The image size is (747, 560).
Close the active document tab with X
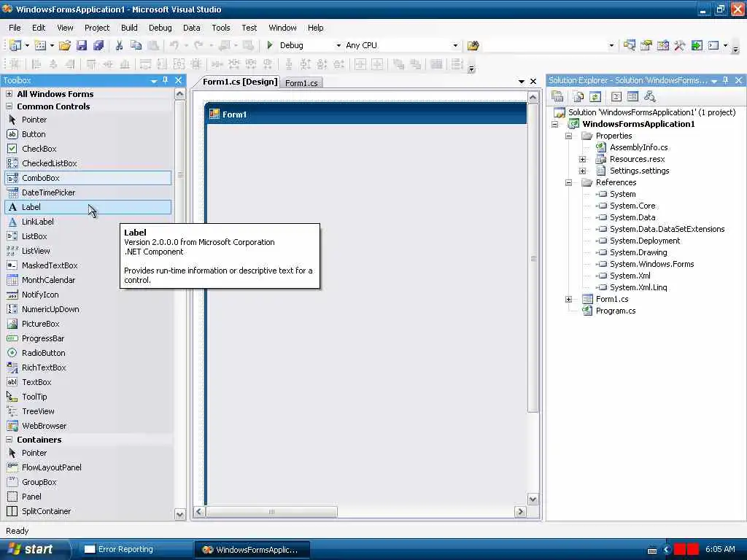(533, 82)
